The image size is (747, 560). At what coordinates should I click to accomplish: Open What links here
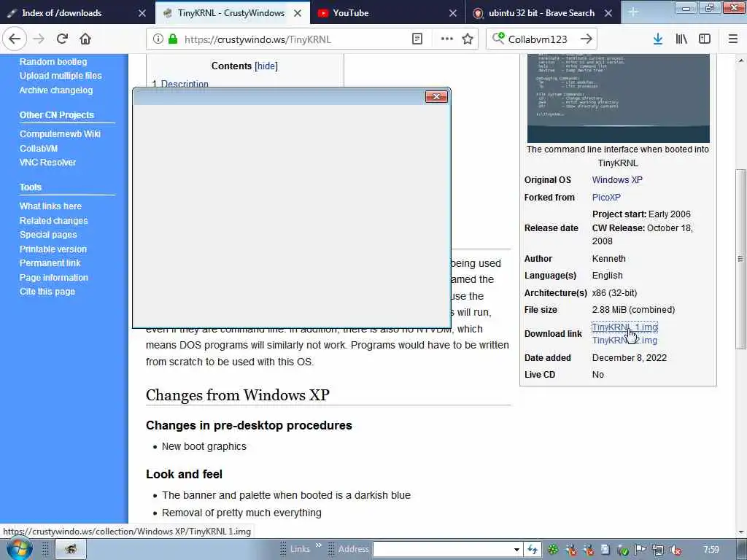[x=50, y=206]
